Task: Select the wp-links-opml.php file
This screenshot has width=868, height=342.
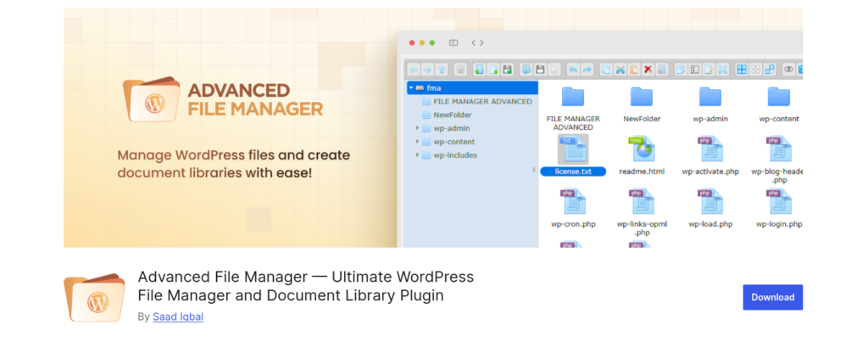Action: [642, 212]
